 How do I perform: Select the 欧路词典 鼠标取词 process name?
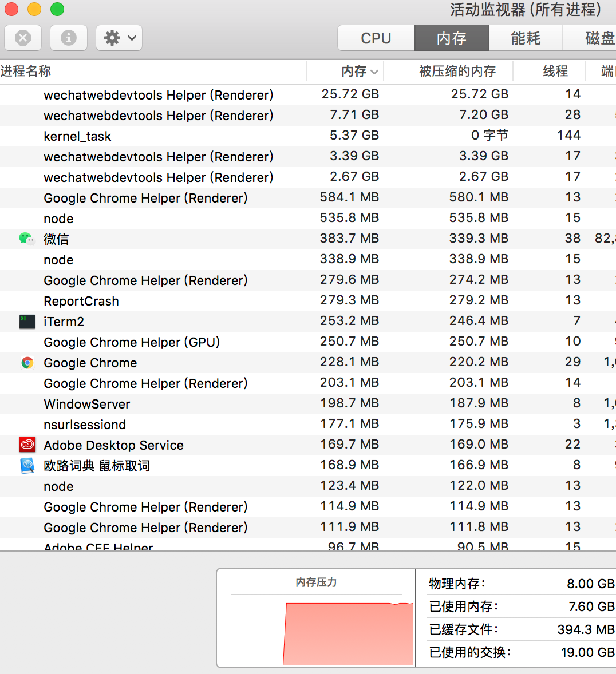(x=97, y=466)
